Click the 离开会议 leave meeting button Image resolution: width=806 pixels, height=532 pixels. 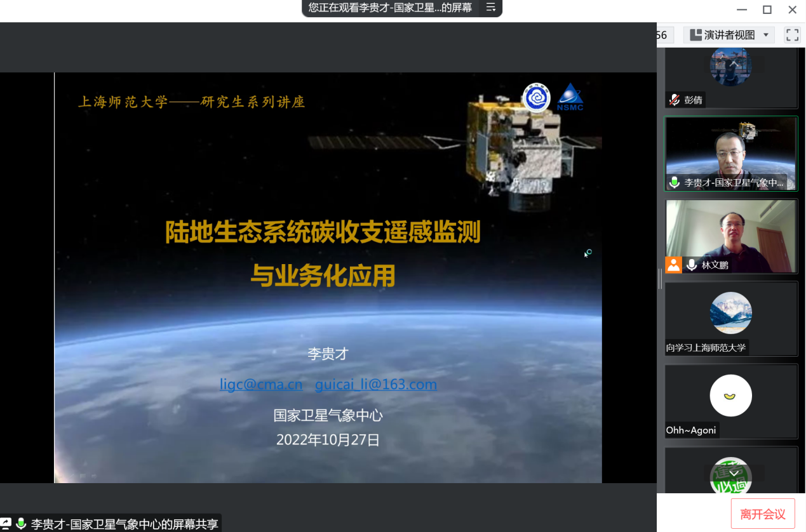[x=763, y=514]
